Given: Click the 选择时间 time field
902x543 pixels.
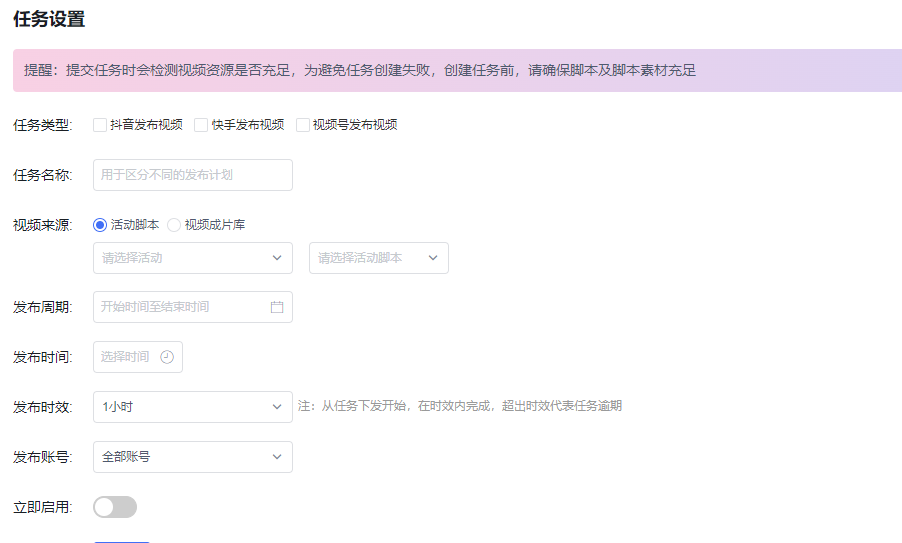Looking at the screenshot, I should tap(137, 357).
